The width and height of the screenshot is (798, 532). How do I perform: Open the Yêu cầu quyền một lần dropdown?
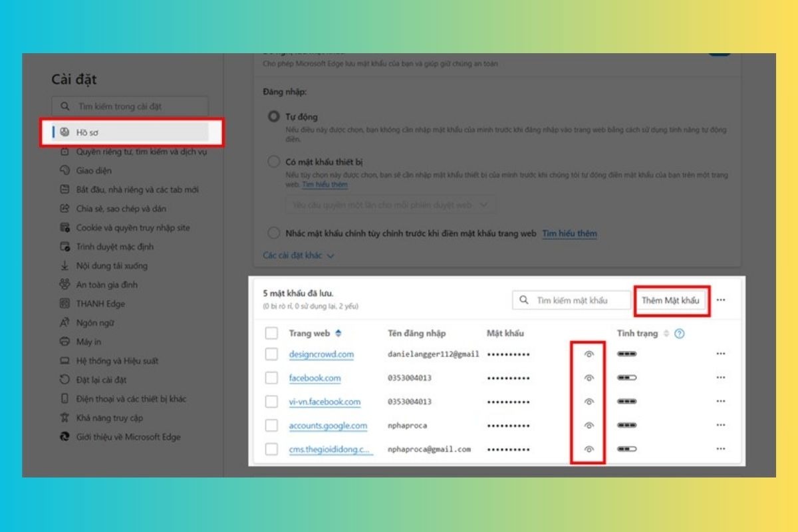click(390, 205)
